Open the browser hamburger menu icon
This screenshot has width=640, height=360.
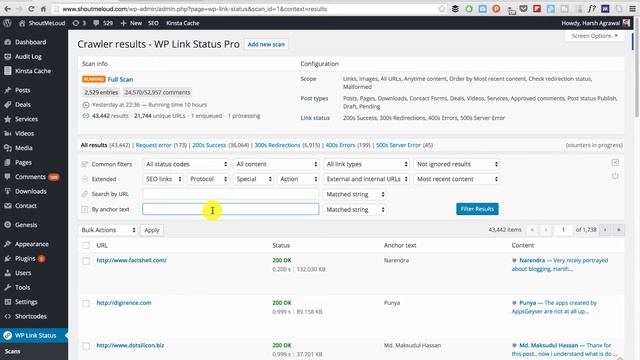tap(632, 9)
